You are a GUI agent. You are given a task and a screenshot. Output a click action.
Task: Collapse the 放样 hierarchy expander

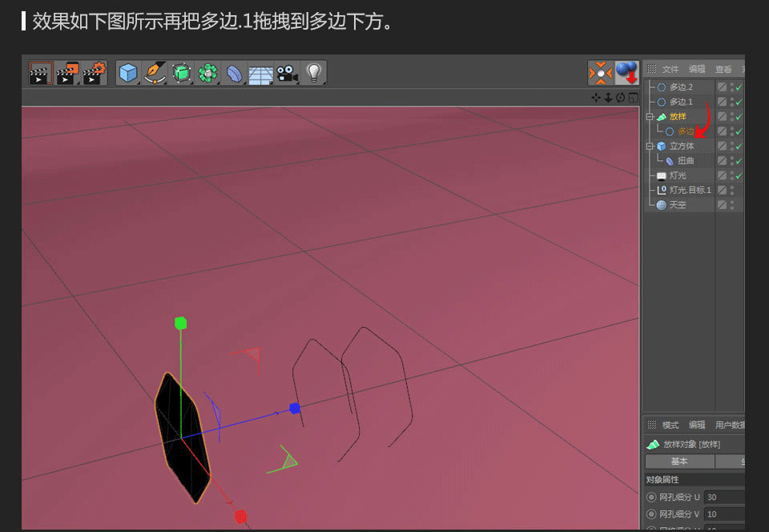[649, 116]
